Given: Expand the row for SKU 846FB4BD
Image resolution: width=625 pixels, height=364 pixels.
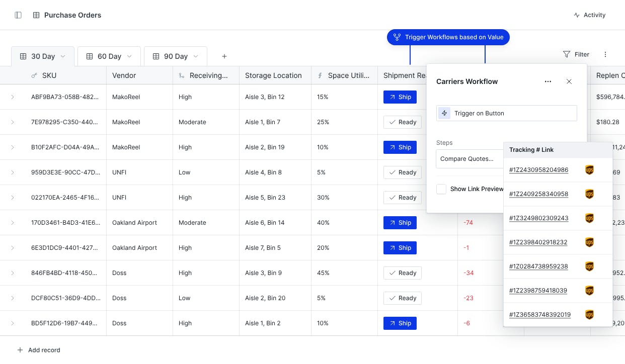Looking at the screenshot, I should tap(13, 273).
